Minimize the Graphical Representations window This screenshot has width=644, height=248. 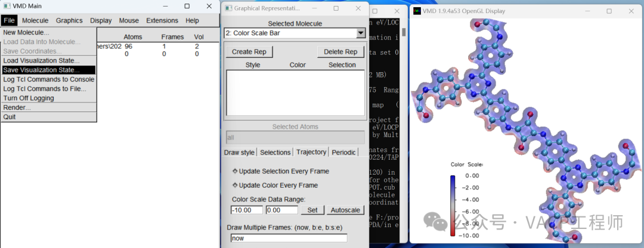coord(314,8)
